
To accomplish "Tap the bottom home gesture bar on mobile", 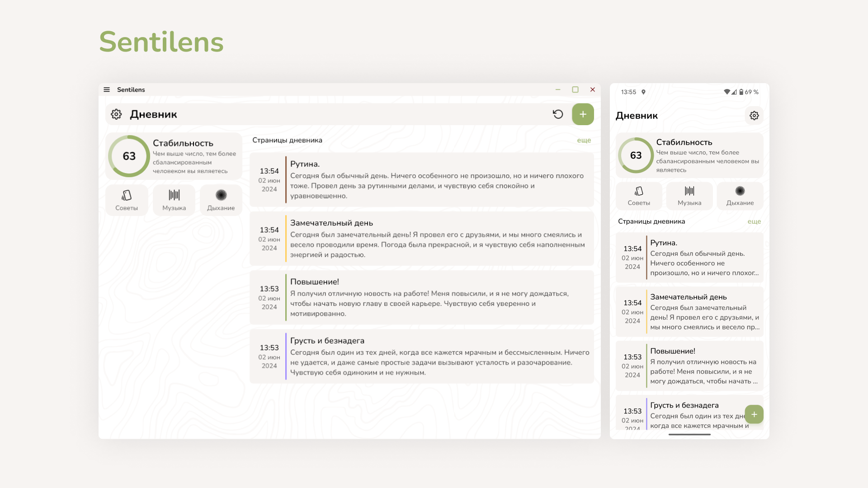I will (x=689, y=434).
